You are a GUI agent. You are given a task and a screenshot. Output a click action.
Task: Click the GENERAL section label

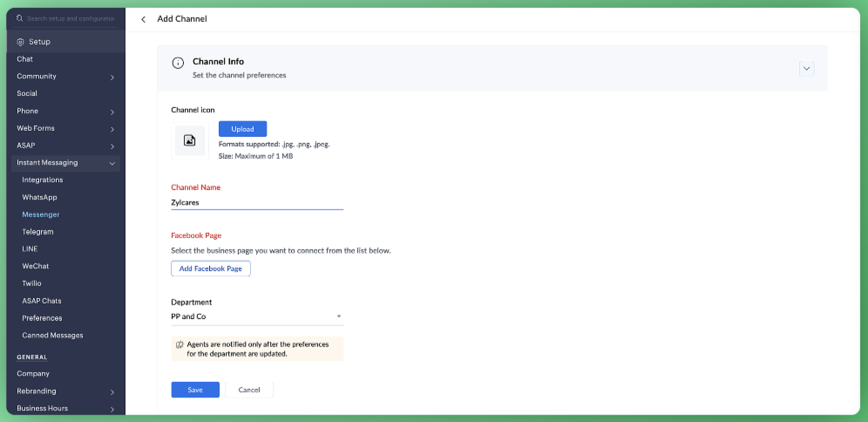(32, 357)
